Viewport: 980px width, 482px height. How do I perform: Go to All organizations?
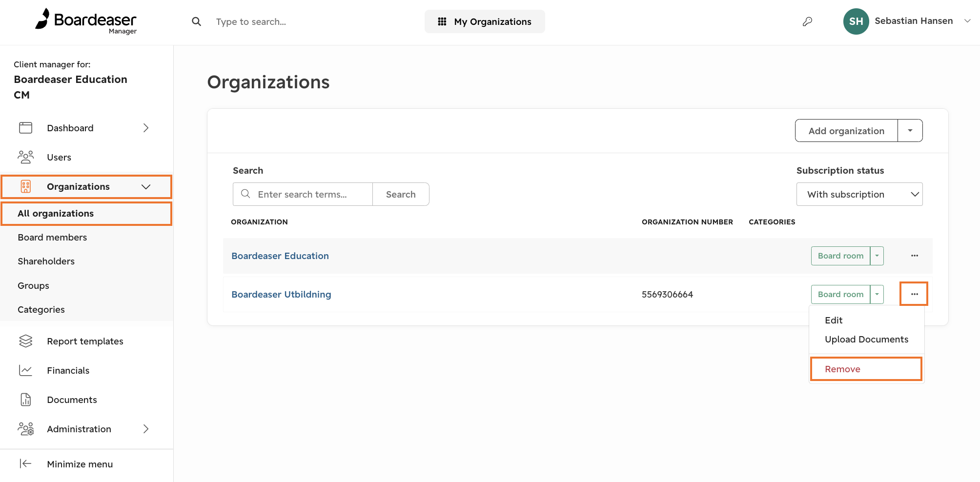click(87, 213)
